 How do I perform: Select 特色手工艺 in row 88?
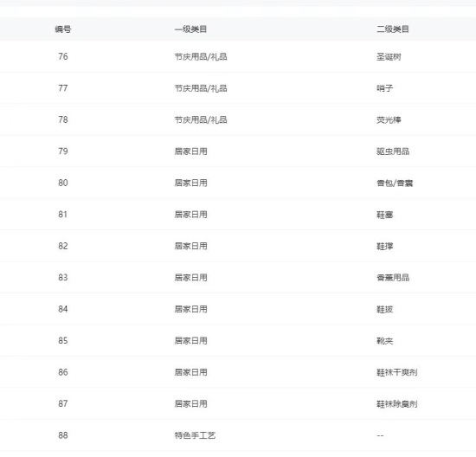click(195, 435)
